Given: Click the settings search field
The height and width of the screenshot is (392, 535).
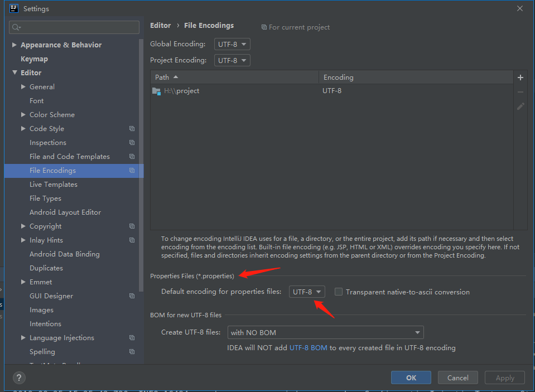Looking at the screenshot, I should (x=74, y=27).
